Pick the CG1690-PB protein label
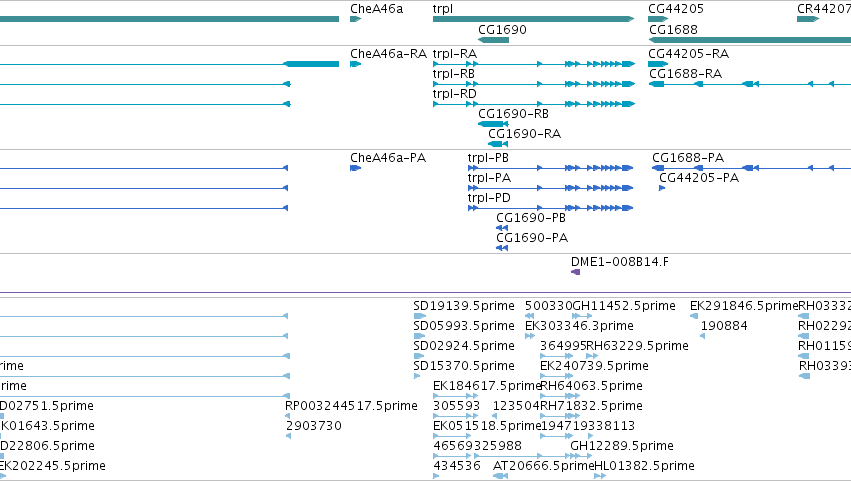Viewport: 851px width, 481px height. [531, 218]
